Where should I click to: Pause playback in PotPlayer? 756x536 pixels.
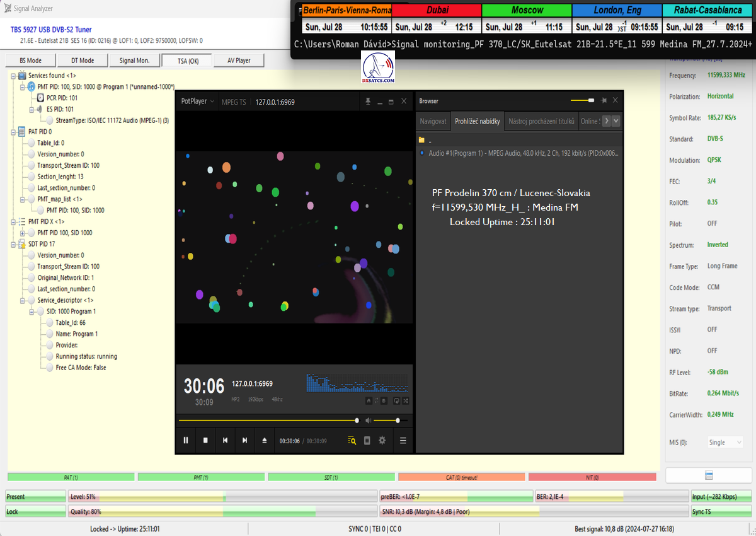click(x=186, y=441)
